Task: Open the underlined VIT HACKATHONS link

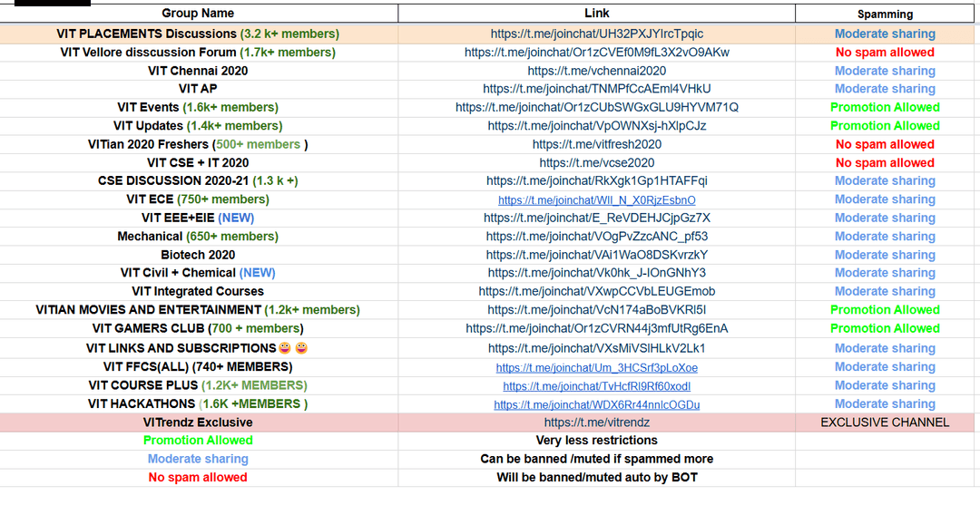Action: point(597,404)
